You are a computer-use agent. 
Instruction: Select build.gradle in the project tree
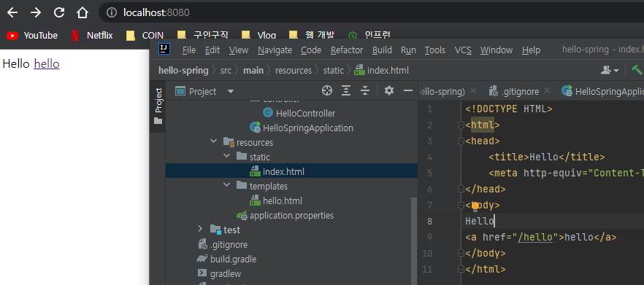[226, 259]
